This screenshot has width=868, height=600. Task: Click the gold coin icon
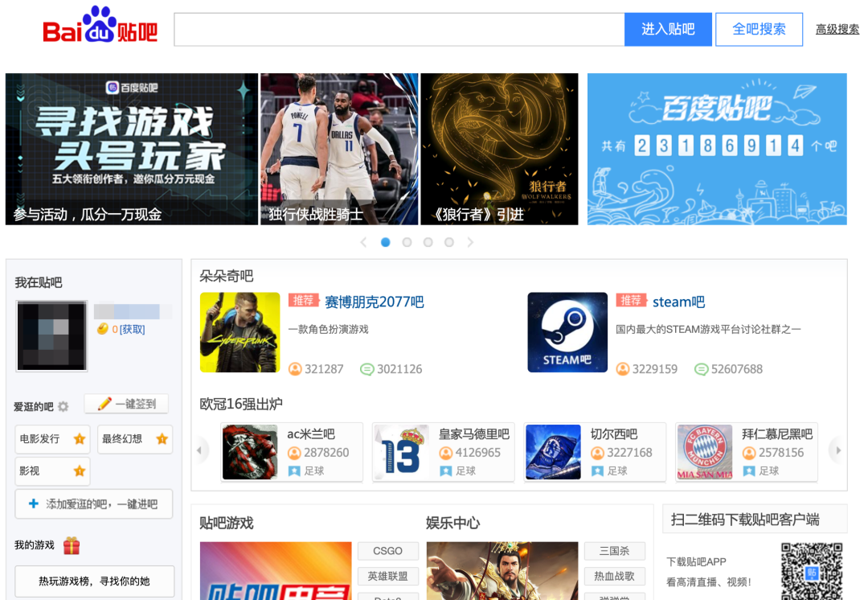point(102,329)
